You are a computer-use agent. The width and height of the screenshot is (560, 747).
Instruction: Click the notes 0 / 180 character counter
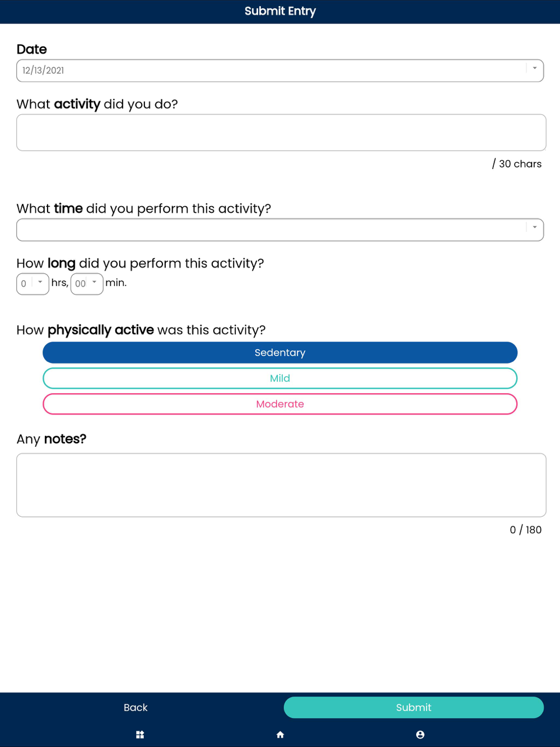525,530
